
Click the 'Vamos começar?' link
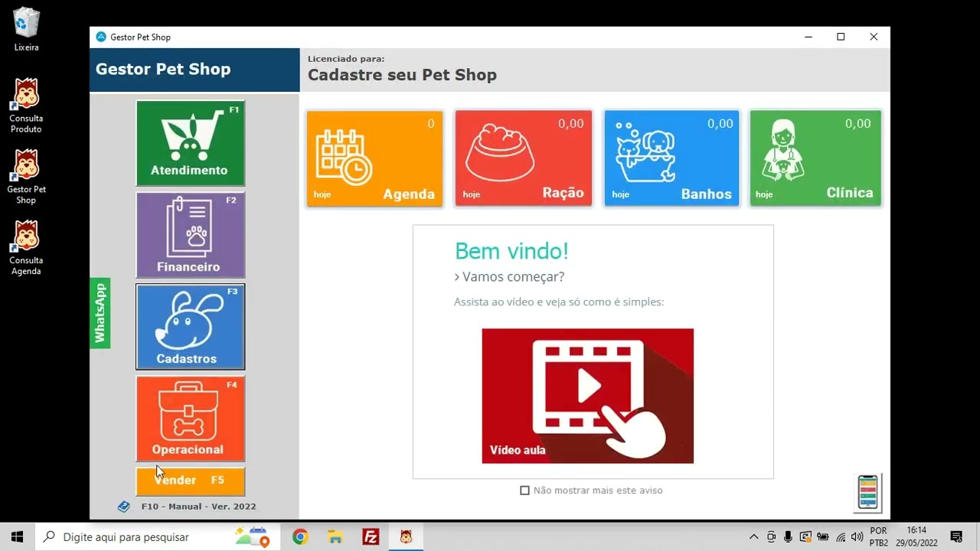(509, 277)
